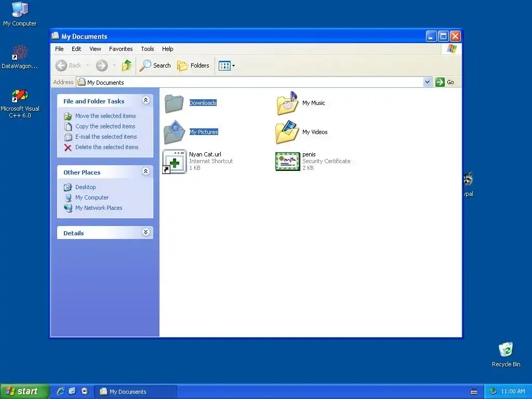
Task: Open the Help menu
Action: tap(168, 49)
